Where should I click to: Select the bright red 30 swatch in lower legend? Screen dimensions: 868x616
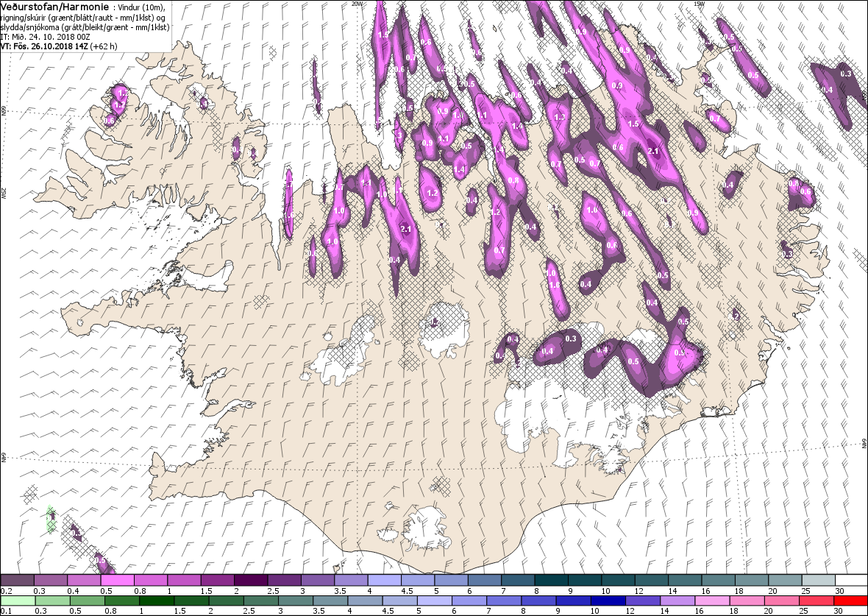click(850, 601)
